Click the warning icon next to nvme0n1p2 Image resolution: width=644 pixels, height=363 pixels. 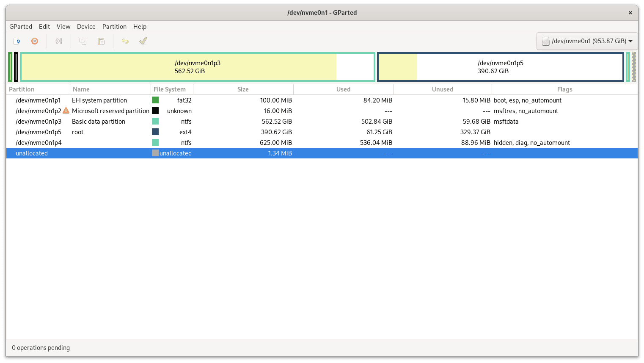[66, 111]
